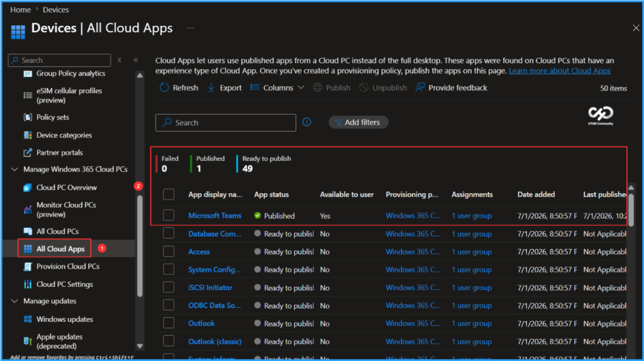644x361 pixels.
Task: Click the Export download icon
Action: (x=211, y=87)
